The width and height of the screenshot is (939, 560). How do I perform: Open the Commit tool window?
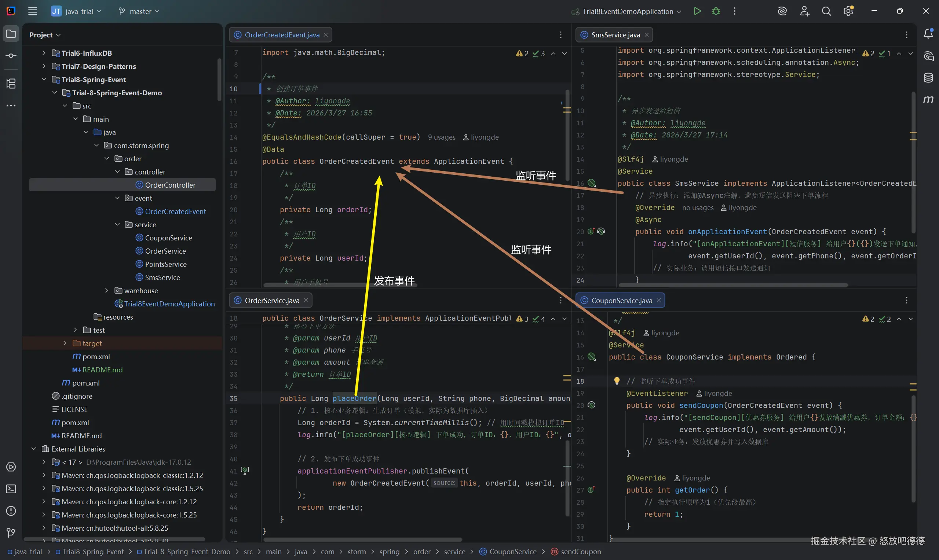click(11, 56)
